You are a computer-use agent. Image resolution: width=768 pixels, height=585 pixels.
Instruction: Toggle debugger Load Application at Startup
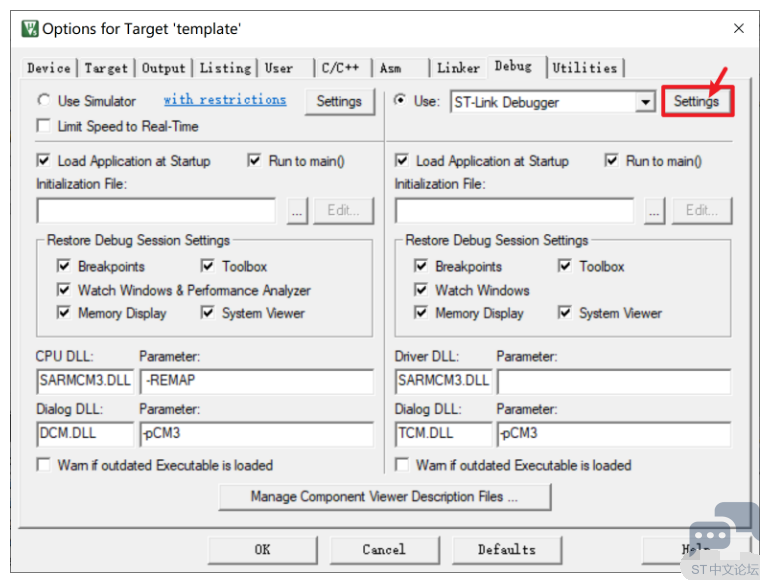pos(402,161)
